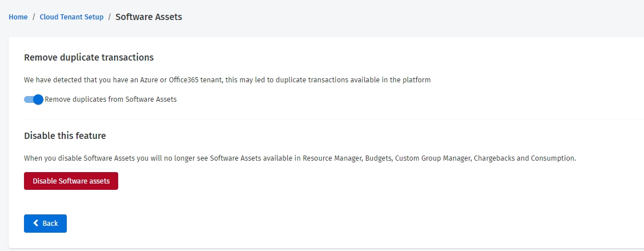Click the blue Back button
Screen dimensions: 644x251
point(45,224)
